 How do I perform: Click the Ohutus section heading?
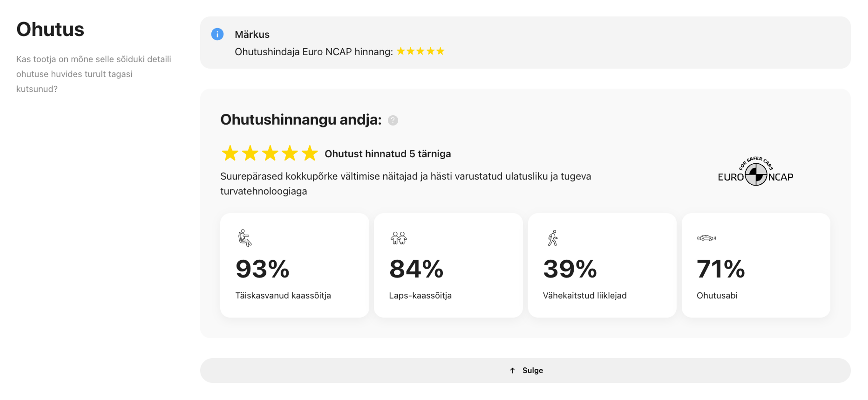click(50, 29)
